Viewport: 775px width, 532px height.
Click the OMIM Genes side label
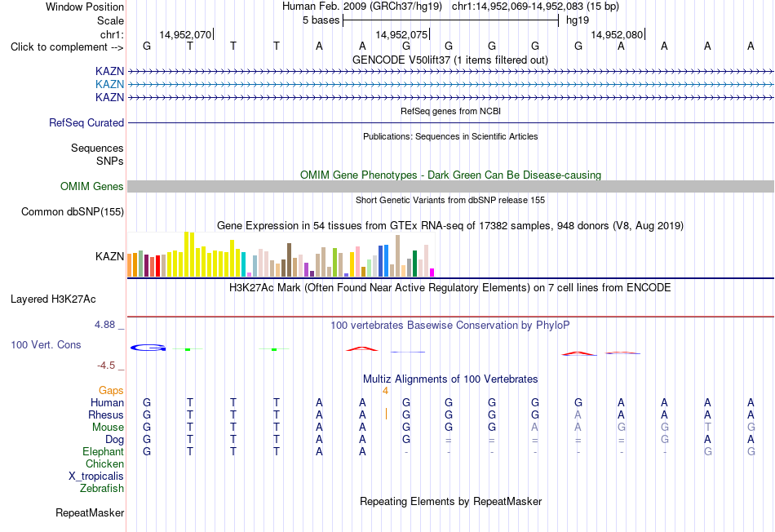coord(91,186)
